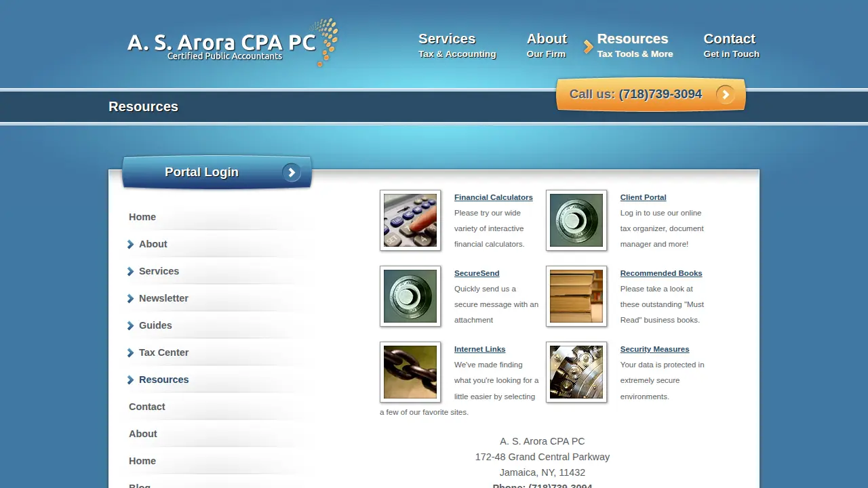
Task: Click the vault gears image for Security Measures
Action: (x=576, y=372)
